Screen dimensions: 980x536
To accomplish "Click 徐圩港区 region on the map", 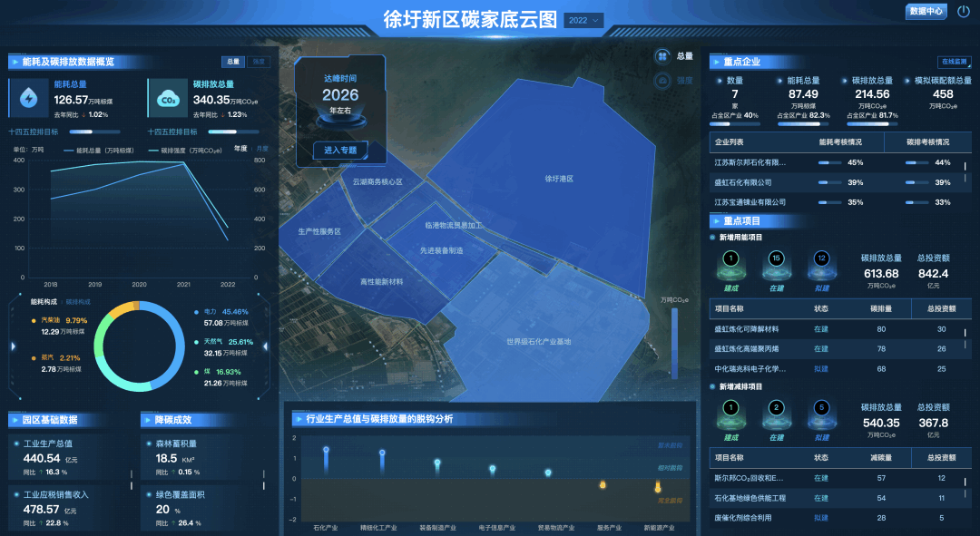I will 559,179.
